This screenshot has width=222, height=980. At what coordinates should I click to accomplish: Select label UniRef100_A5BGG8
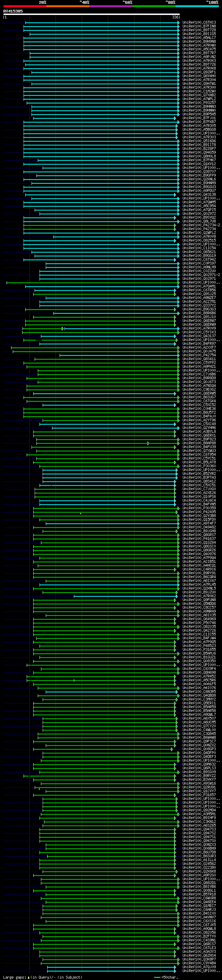point(199,129)
